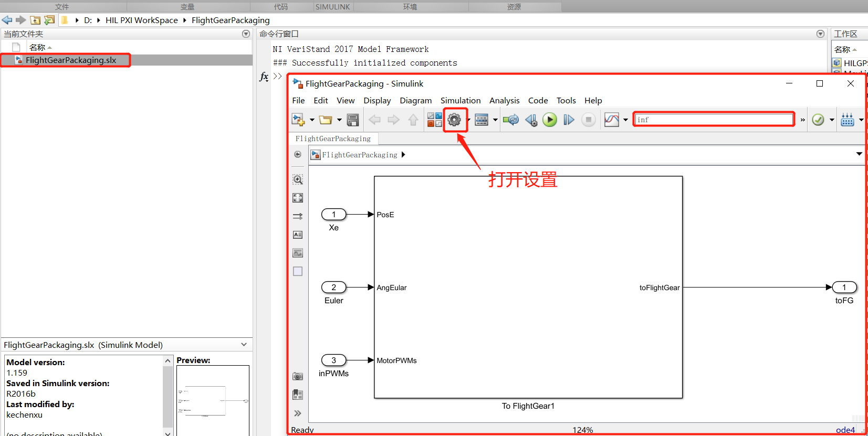Open the Simulink Edit menu

(x=320, y=101)
